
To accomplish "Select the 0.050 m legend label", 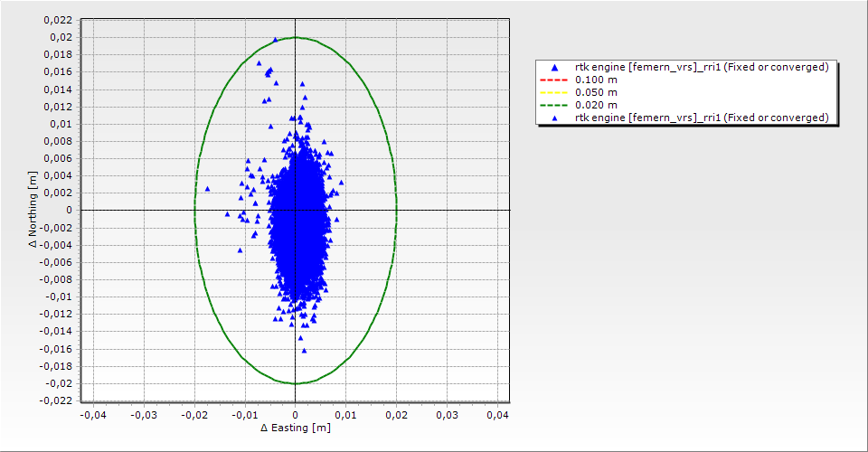I will tap(596, 92).
